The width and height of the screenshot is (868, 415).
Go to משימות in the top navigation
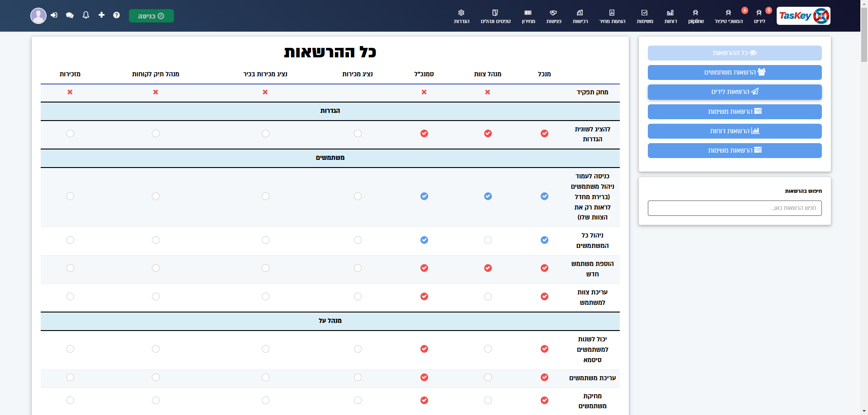click(645, 16)
